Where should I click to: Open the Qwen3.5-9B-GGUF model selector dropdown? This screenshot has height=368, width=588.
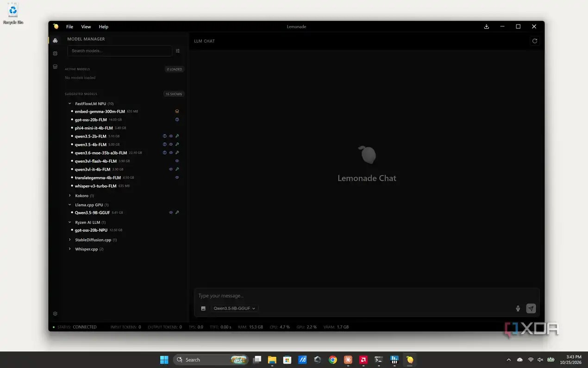point(235,309)
